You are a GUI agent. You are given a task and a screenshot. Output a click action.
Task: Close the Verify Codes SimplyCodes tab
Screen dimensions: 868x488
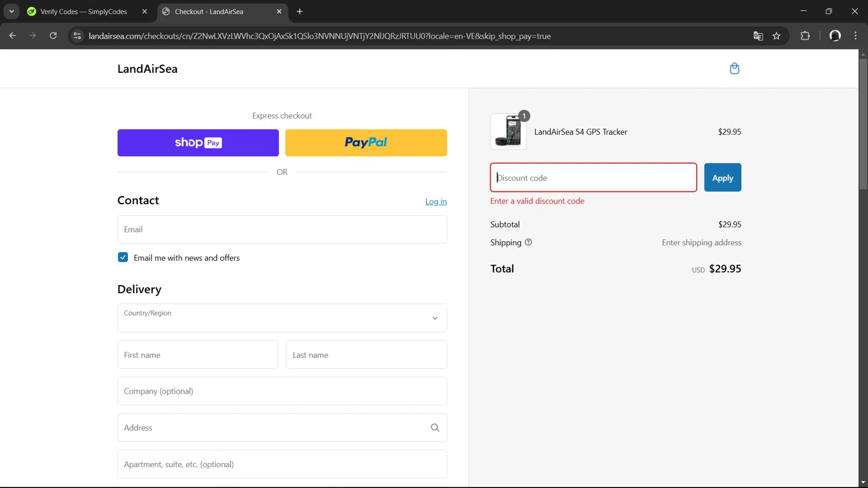(145, 12)
